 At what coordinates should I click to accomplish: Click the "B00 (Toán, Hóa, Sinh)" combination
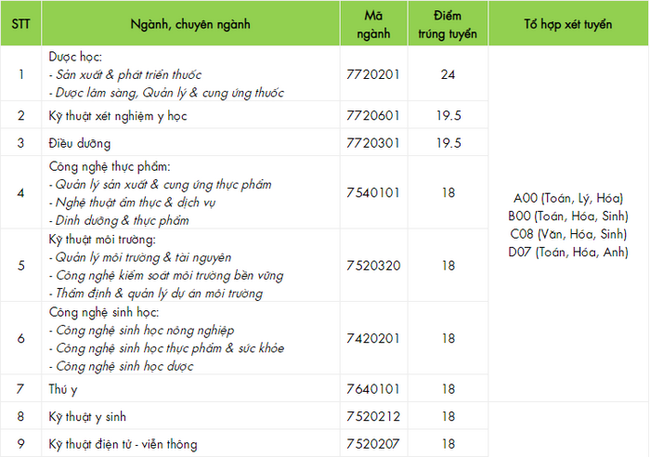click(567, 216)
